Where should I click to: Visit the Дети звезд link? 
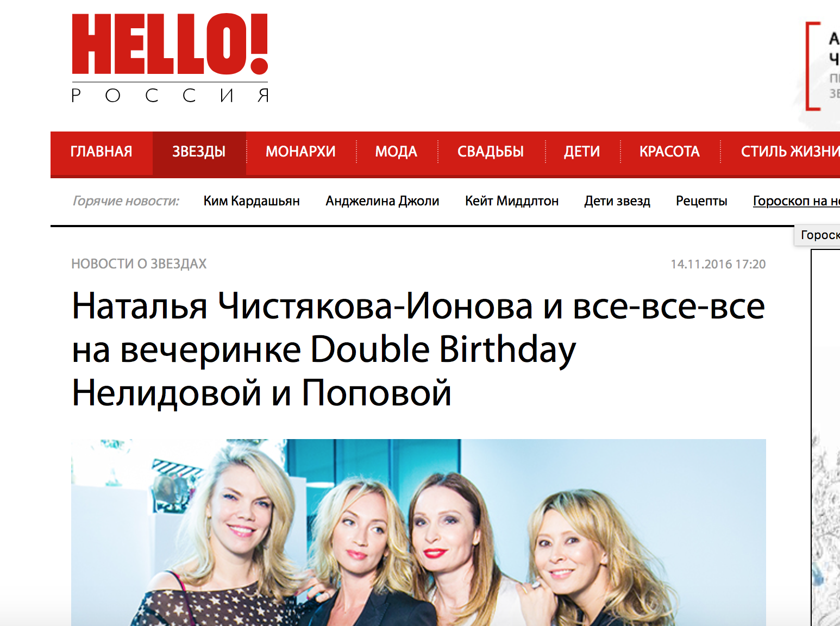pos(617,201)
